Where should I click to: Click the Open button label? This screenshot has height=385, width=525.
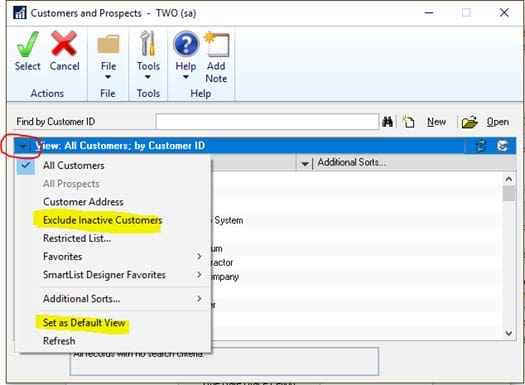(x=498, y=122)
